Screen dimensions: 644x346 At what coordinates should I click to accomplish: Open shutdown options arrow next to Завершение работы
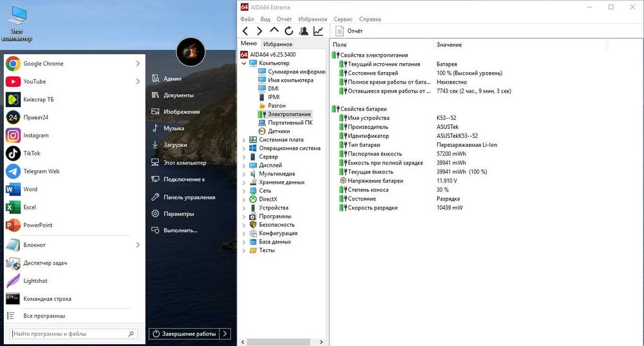(225, 334)
